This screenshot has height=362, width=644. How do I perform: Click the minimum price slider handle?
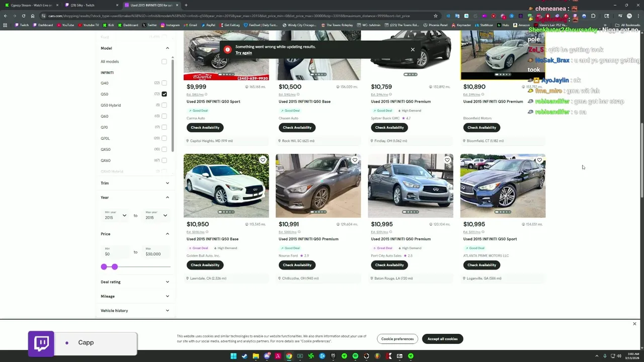click(104, 267)
